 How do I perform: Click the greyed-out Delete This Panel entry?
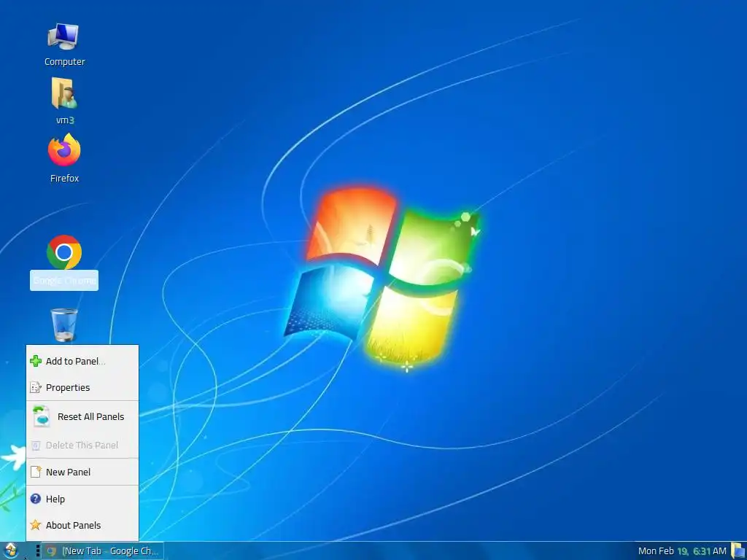tap(82, 446)
